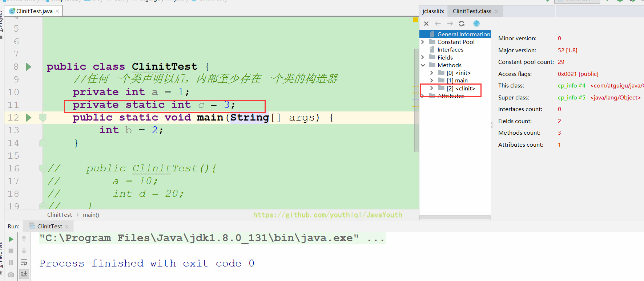Select Fields tree item
Image resolution: width=644 pixels, height=281 pixels.
[x=445, y=57]
